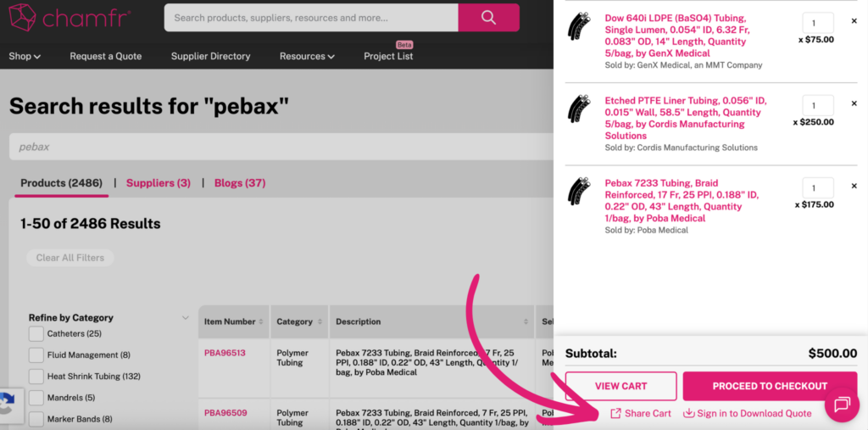
Task: Open item PBA96509 link
Action: coord(225,413)
